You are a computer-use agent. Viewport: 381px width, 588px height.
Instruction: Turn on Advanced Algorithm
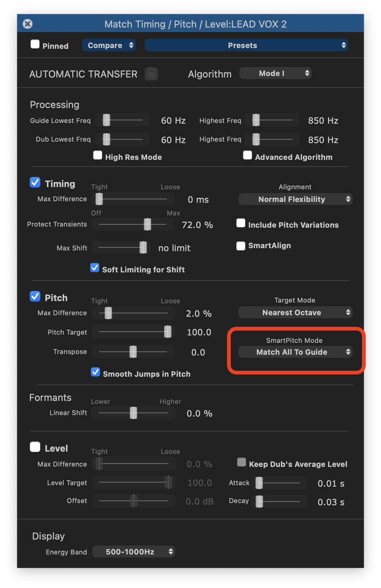tap(248, 155)
